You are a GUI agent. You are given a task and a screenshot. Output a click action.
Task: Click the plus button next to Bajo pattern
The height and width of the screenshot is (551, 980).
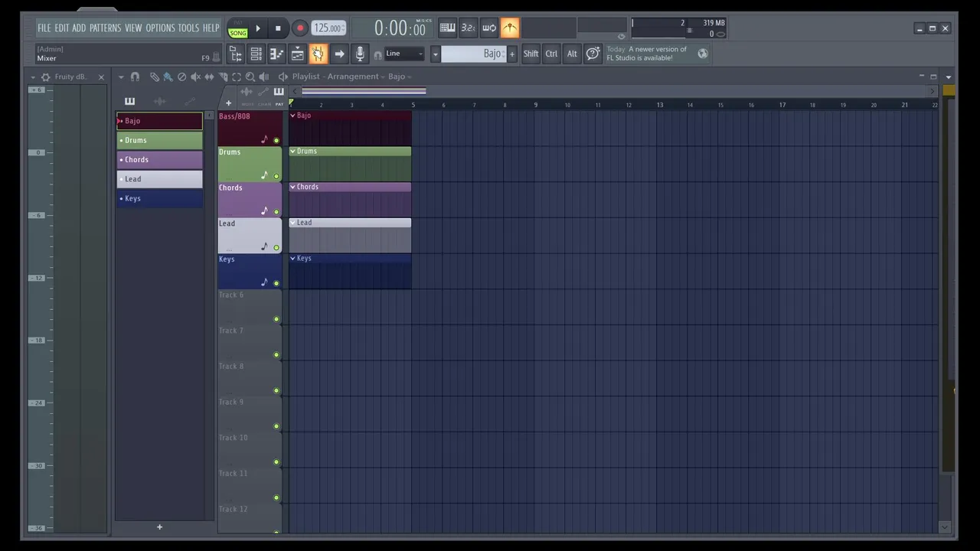[512, 54]
